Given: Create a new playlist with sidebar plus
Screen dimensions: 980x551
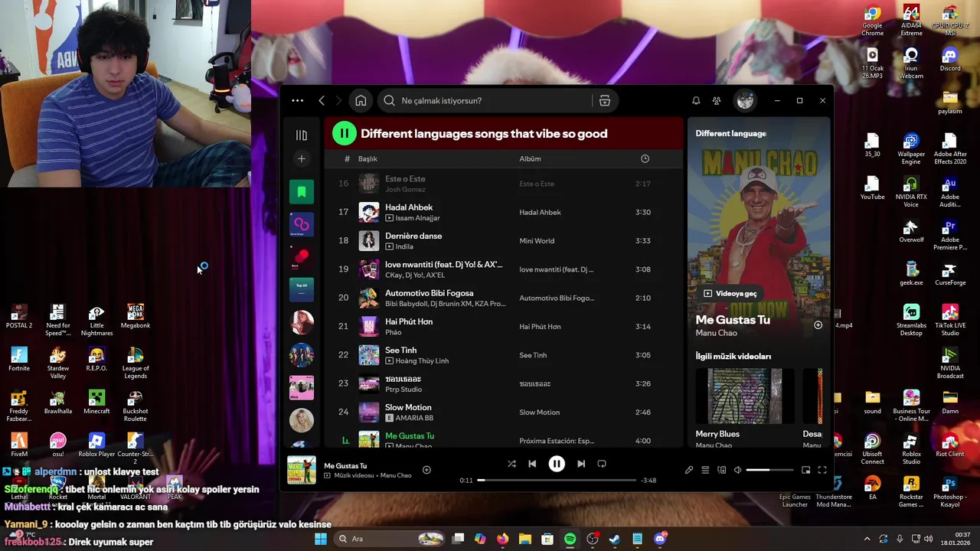Looking at the screenshot, I should (x=302, y=158).
